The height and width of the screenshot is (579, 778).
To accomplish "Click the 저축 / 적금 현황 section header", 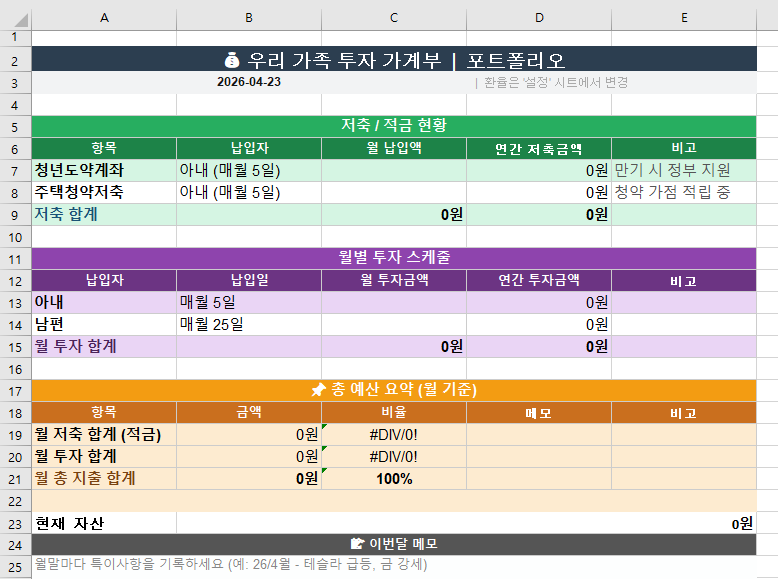I will point(394,126).
